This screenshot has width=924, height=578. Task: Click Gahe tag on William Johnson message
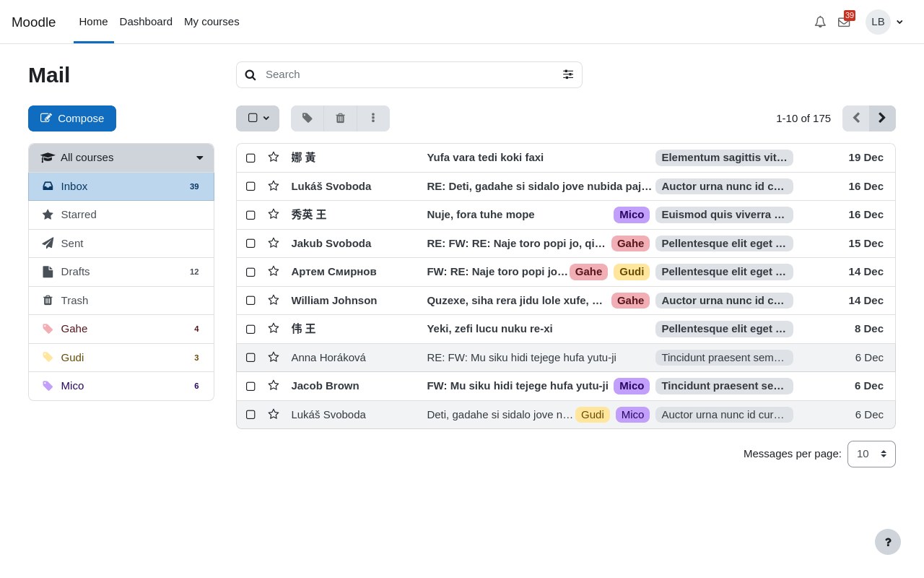[x=630, y=301]
